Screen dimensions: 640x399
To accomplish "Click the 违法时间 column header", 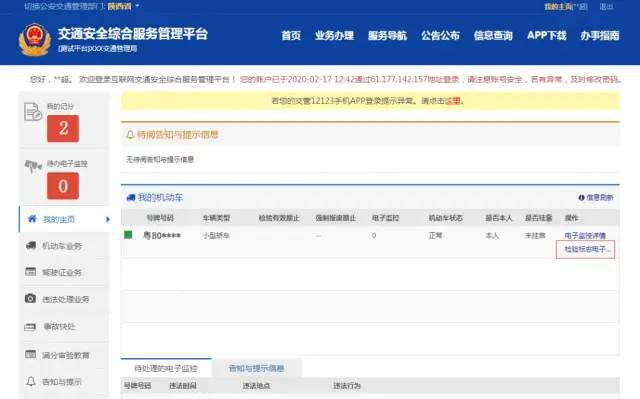I will 183,386.
